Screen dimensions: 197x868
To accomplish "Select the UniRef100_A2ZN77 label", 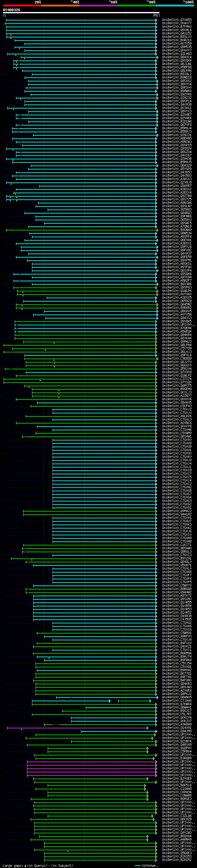I will click(177, 396).
